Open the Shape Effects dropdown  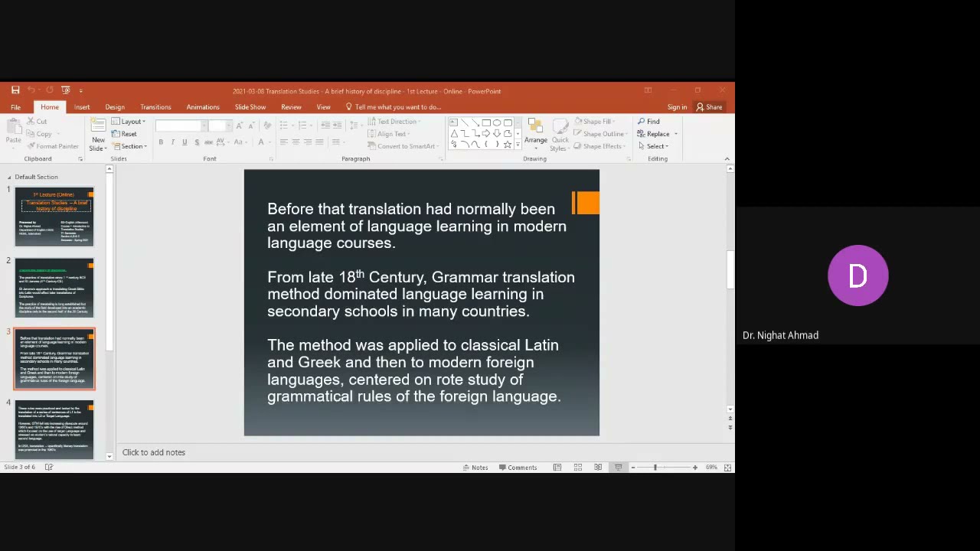[x=601, y=146]
